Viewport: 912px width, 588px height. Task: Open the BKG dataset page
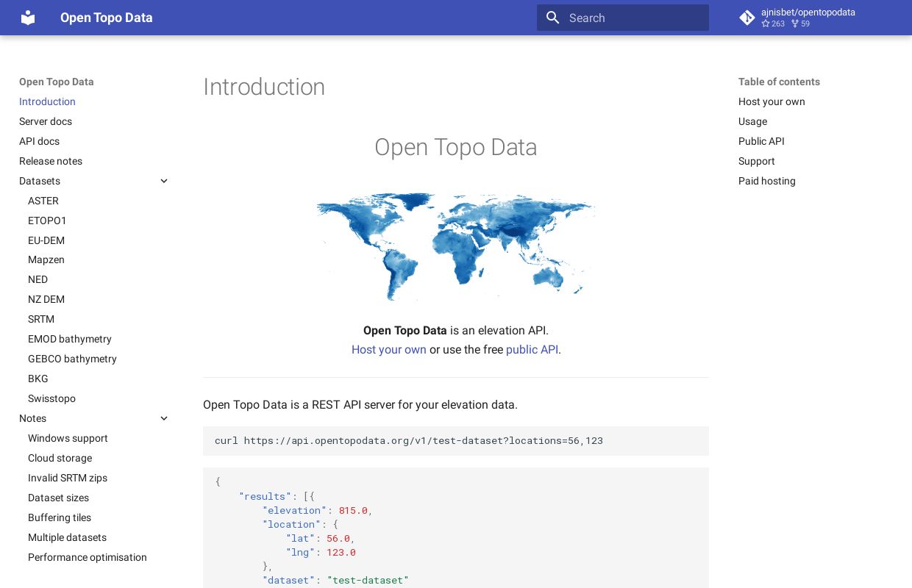(38, 379)
